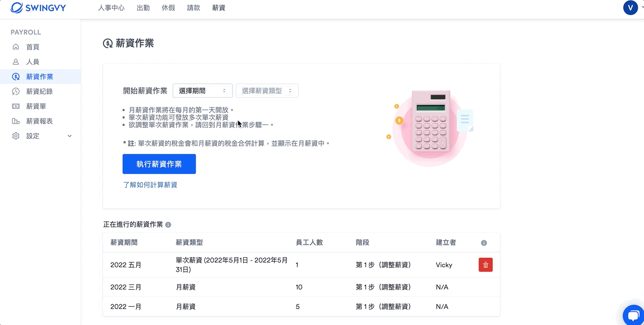Click the person icon beside 人員

coord(16,62)
